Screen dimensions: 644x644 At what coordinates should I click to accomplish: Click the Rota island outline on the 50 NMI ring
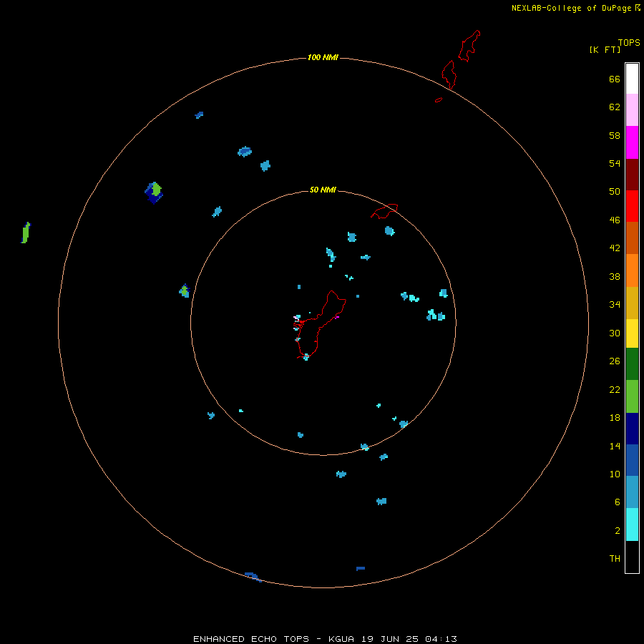coord(384,211)
